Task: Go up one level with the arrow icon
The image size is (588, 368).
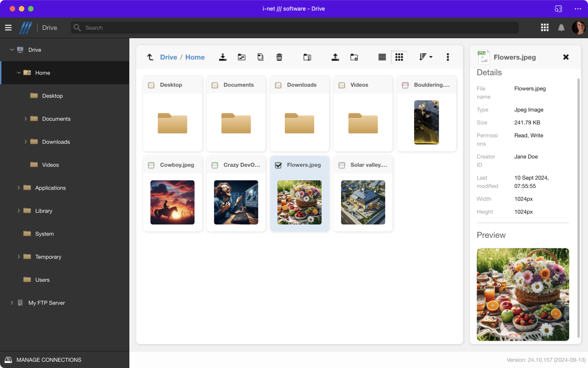Action: coord(150,57)
